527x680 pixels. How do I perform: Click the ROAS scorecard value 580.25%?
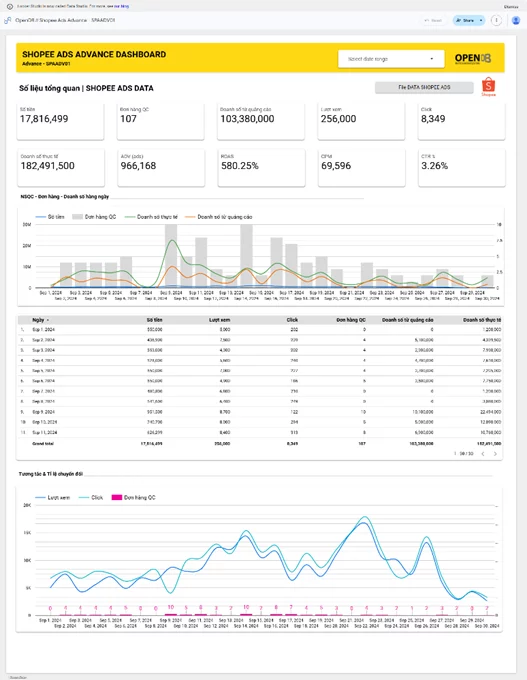pos(240,166)
